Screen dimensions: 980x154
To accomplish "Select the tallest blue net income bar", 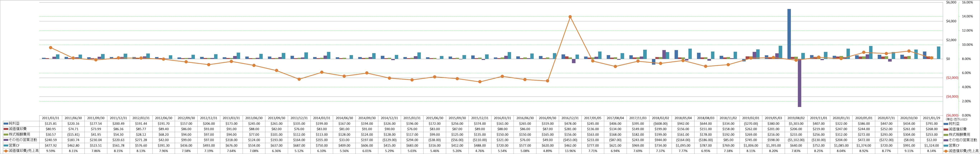I will click(789, 34).
